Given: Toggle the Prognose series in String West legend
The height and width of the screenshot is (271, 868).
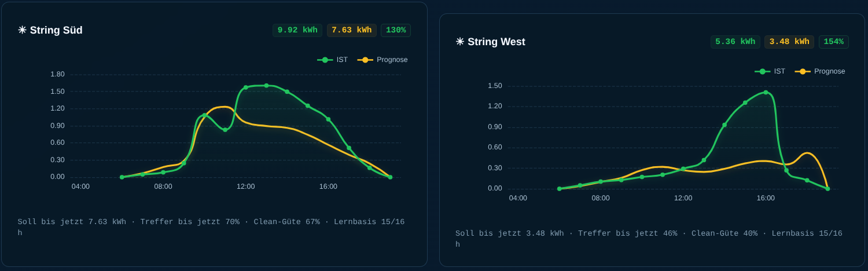Looking at the screenshot, I should (820, 71).
